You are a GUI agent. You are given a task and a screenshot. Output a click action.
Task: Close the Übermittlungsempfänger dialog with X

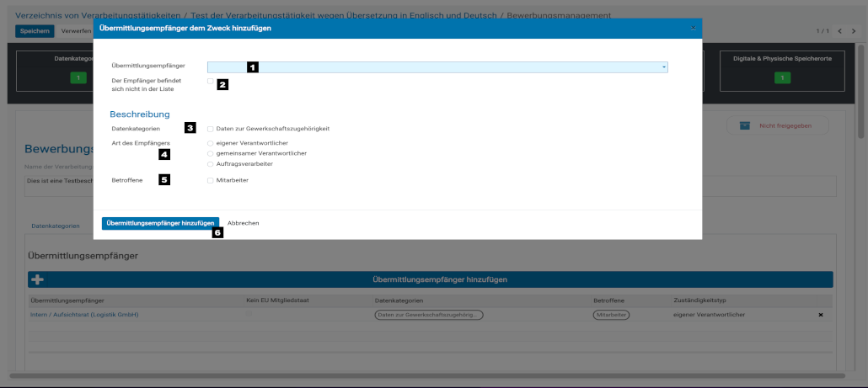tap(694, 28)
